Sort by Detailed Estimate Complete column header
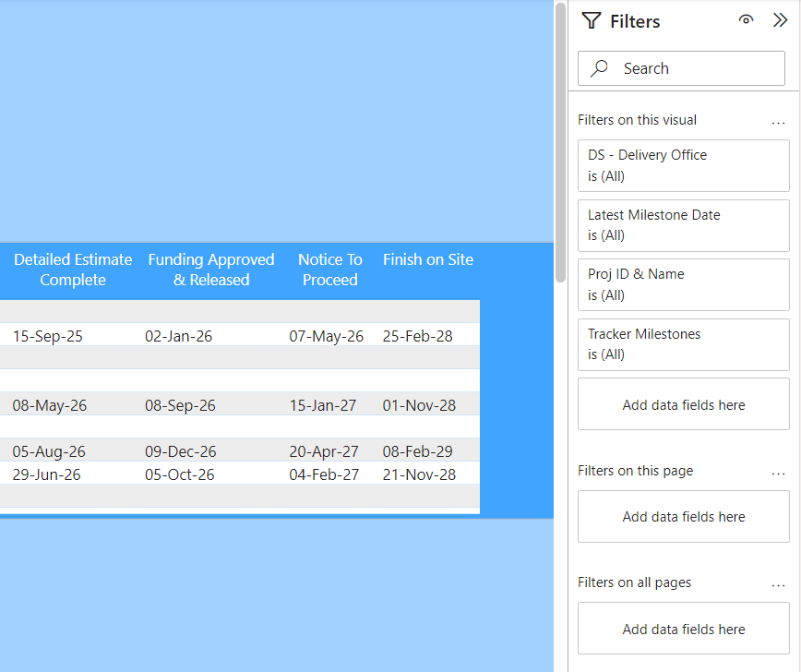 click(x=73, y=270)
